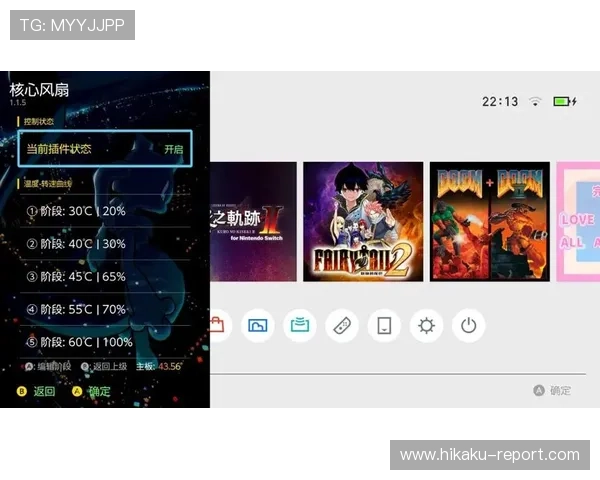Select stage 4 row 55°C | 70%
This screenshot has height=480, width=600.
[x=105, y=309]
